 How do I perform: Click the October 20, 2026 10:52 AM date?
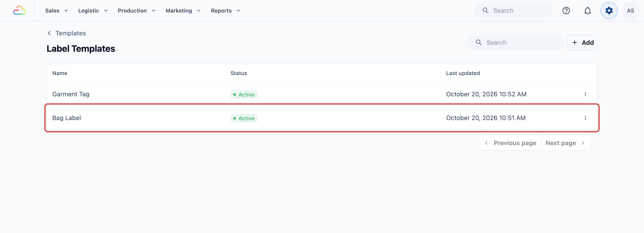(x=486, y=94)
